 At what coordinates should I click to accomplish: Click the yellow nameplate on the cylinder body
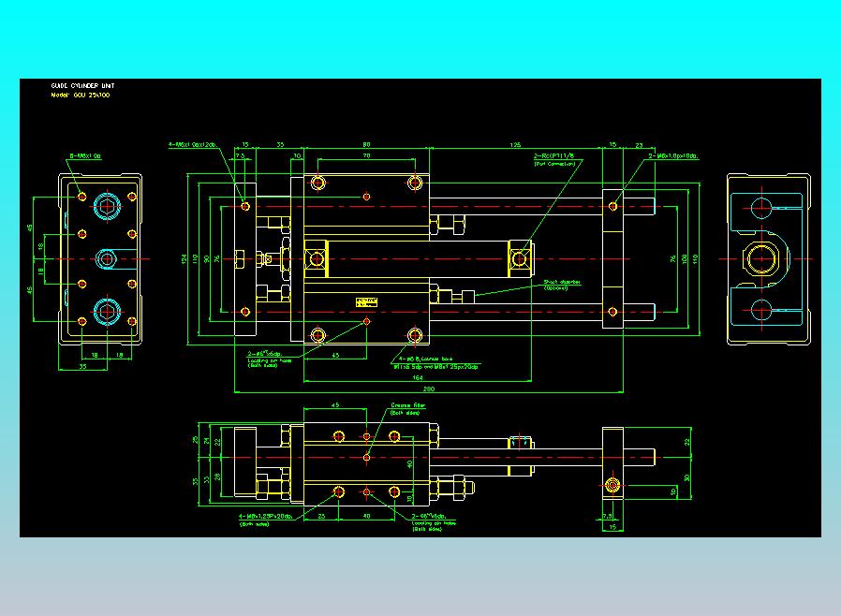tap(366, 302)
